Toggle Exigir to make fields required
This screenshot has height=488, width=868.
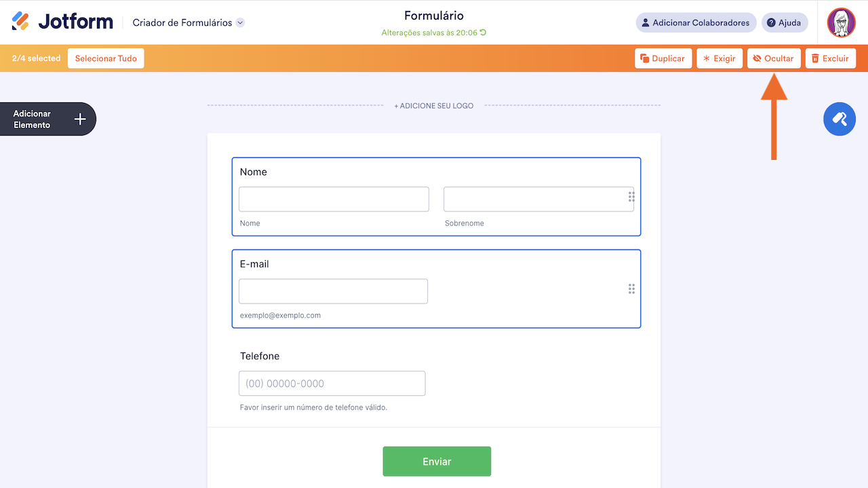click(719, 58)
